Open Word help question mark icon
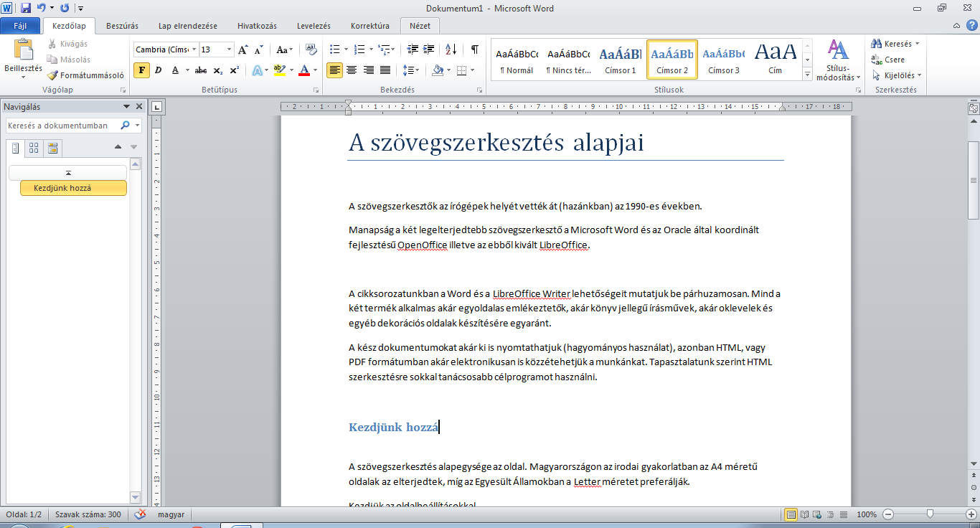The image size is (980, 528). coord(971,26)
